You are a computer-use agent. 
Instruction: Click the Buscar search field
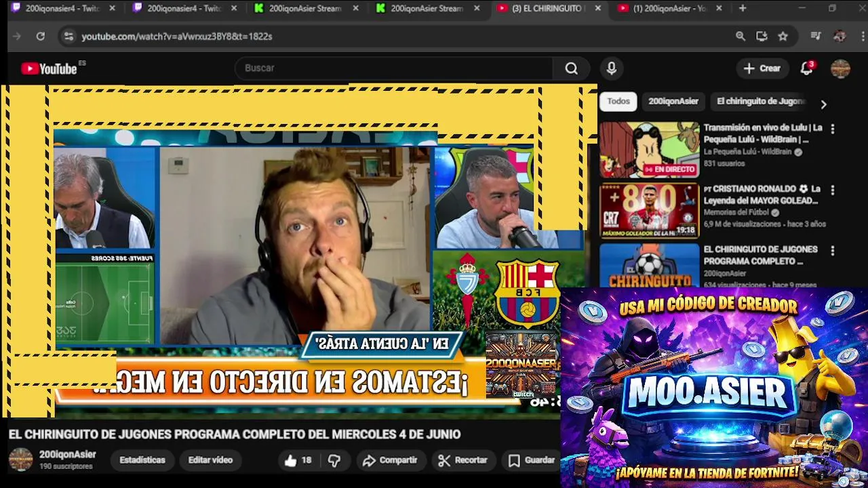click(393, 68)
